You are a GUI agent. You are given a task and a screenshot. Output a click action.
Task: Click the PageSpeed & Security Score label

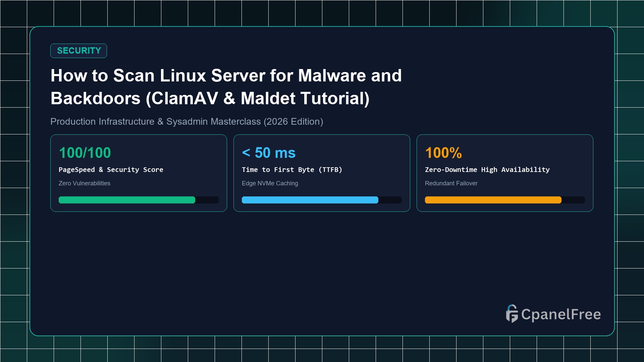111,170
